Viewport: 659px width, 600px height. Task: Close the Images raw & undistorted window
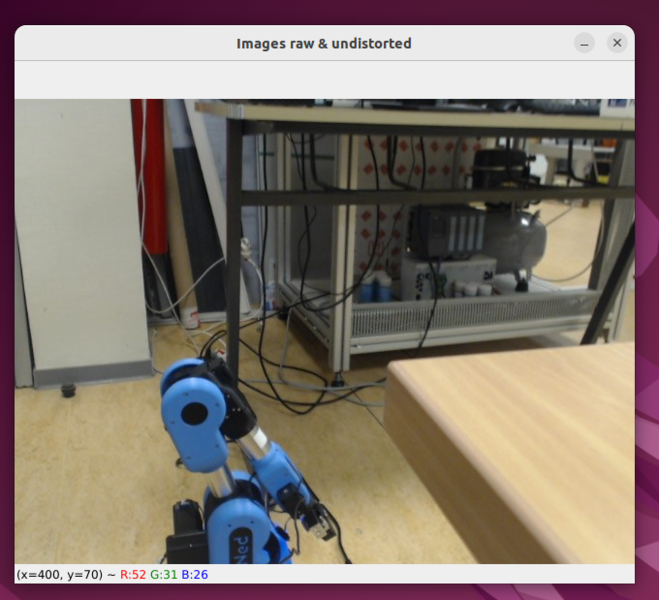coord(617,43)
